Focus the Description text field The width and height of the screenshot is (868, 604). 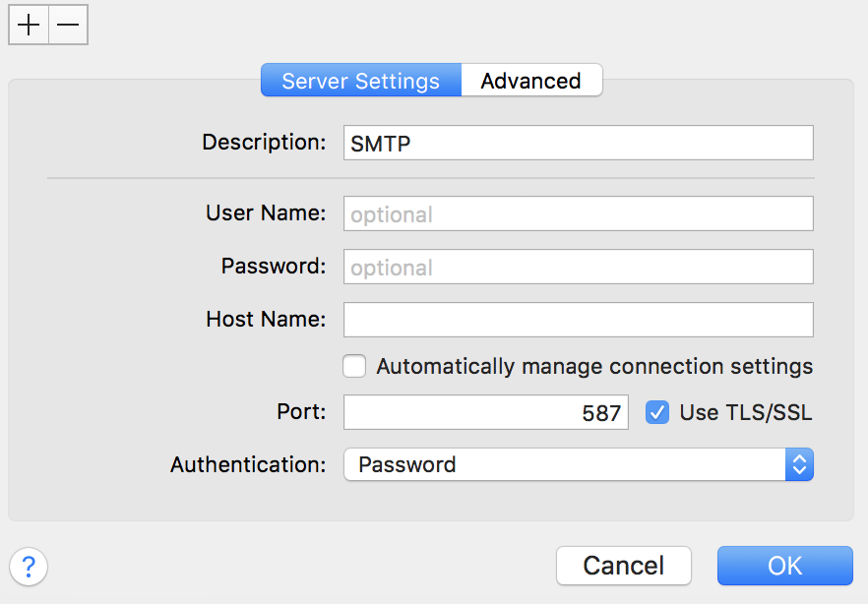[578, 143]
